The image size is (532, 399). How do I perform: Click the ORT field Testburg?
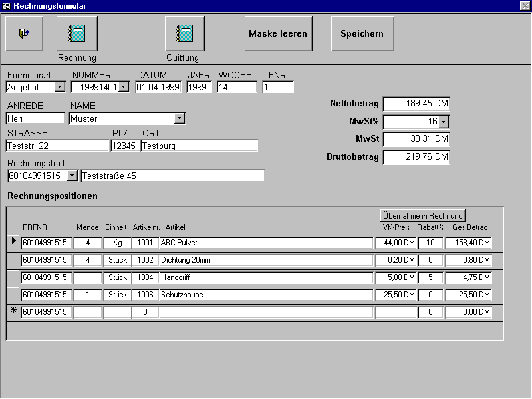(x=199, y=146)
